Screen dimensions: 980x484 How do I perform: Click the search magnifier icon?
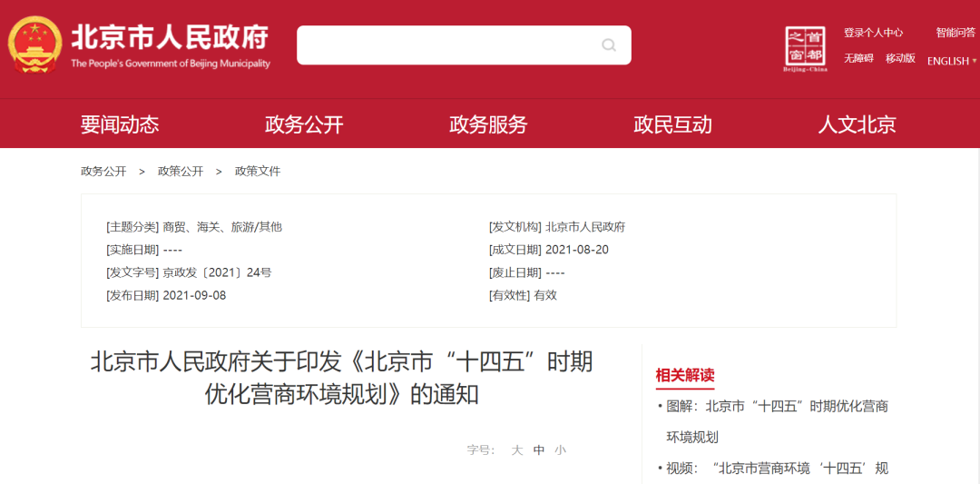click(x=608, y=45)
